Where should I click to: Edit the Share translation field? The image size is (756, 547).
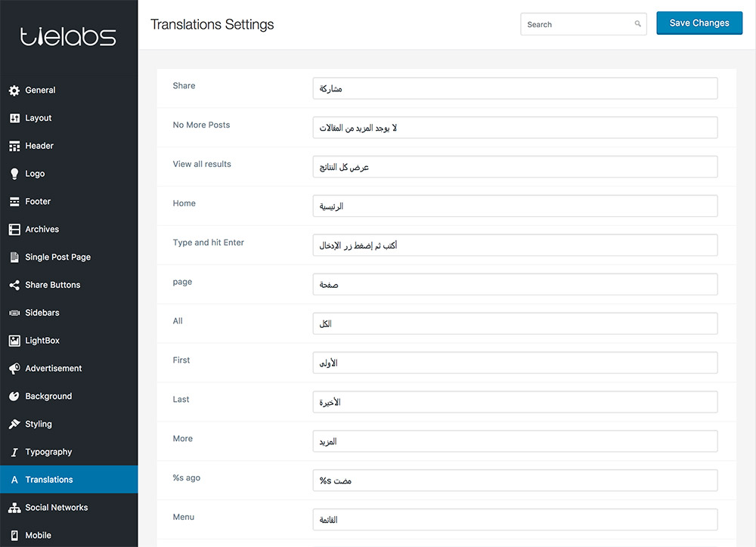click(515, 88)
